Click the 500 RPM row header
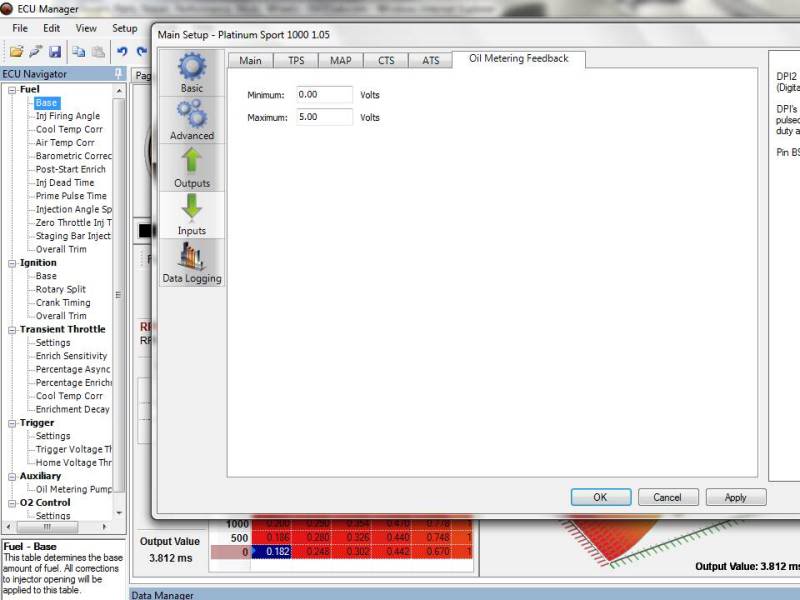The width and height of the screenshot is (800, 600). pyautogui.click(x=231, y=538)
